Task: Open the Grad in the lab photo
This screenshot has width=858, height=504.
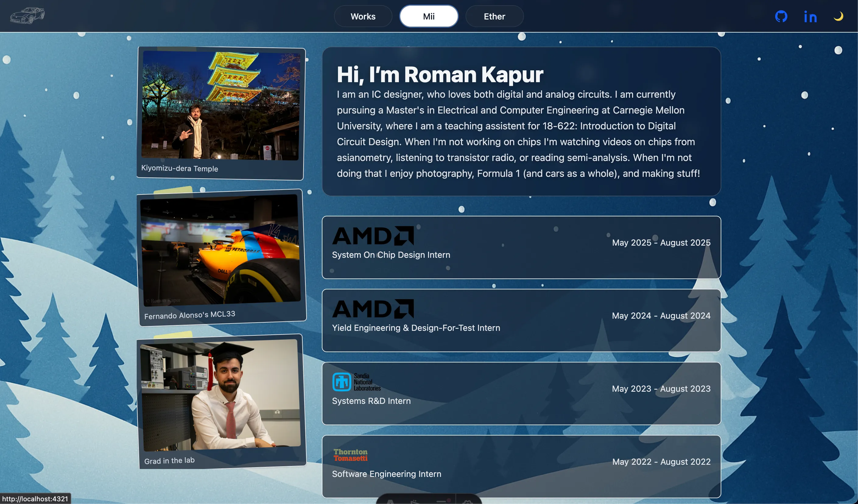Action: click(x=221, y=395)
